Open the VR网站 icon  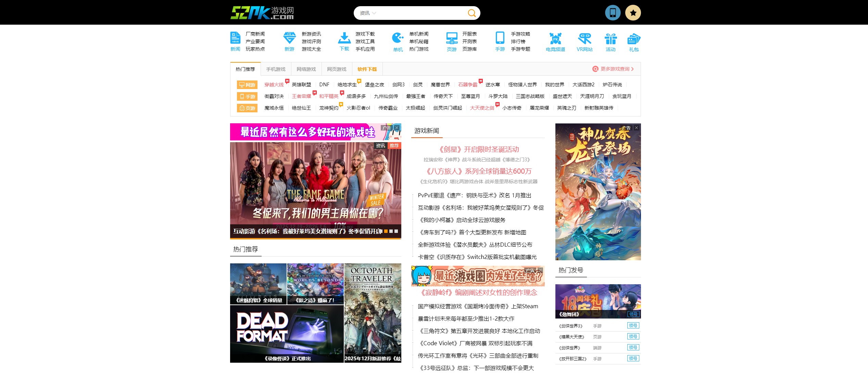[584, 39]
